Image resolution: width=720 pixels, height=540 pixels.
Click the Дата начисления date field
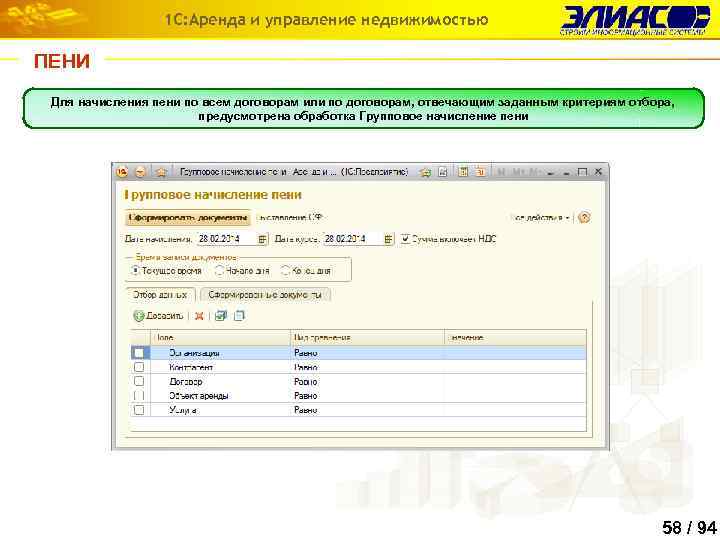click(x=227, y=239)
